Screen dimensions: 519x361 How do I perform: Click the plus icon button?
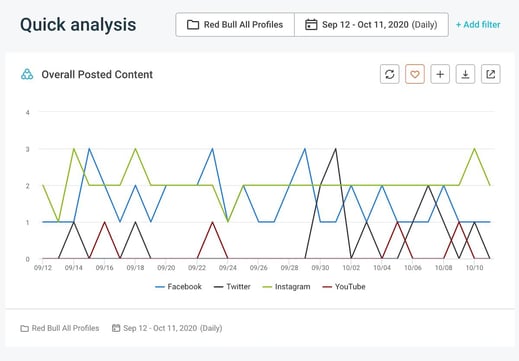pyautogui.click(x=440, y=74)
